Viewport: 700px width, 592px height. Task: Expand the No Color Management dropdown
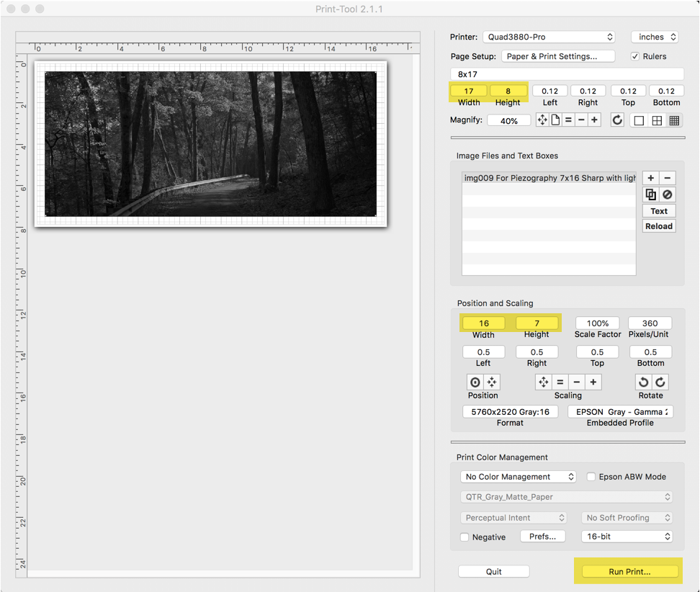click(x=519, y=477)
